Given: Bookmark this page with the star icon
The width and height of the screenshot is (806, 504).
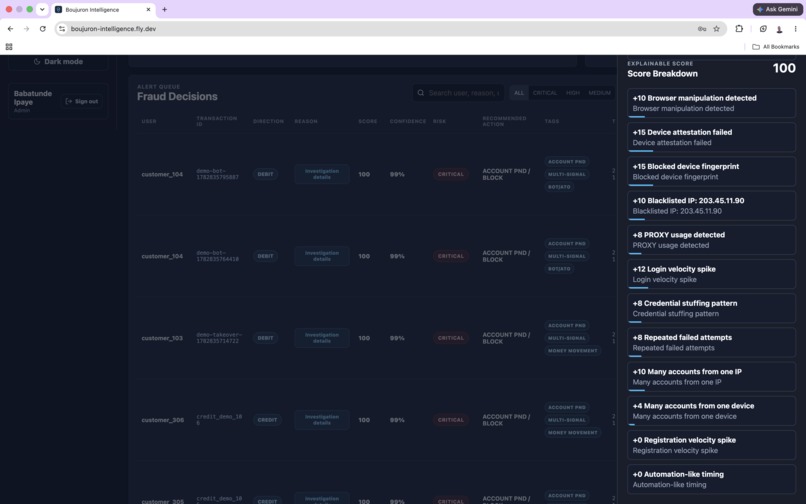Looking at the screenshot, I should pos(717,29).
